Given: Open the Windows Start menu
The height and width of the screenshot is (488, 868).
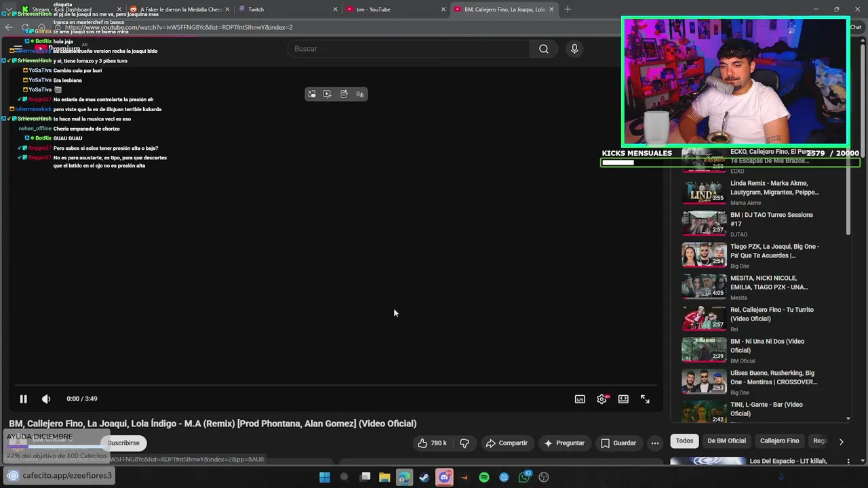Looking at the screenshot, I should tap(325, 477).
